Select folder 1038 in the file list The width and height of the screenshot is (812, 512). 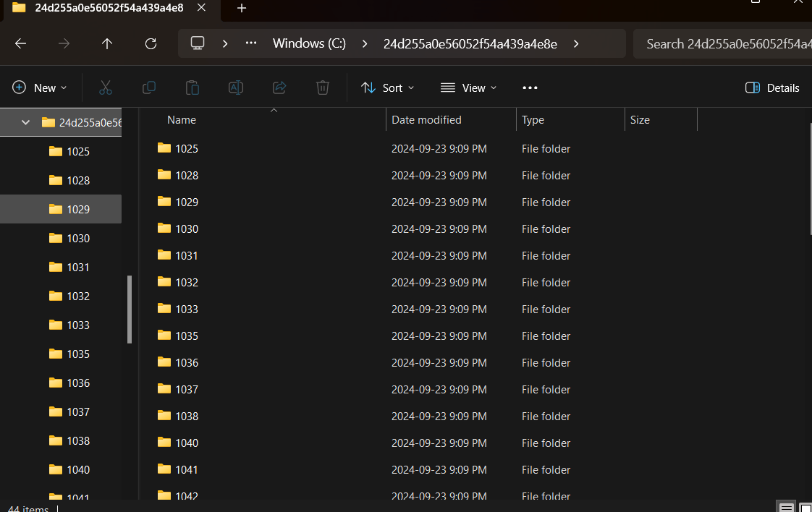(187, 417)
